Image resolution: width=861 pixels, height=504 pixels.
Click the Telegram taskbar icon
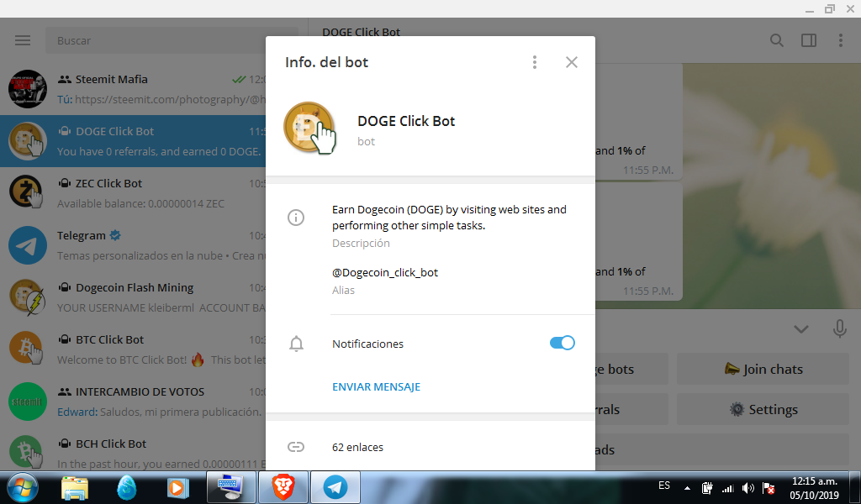pos(335,487)
